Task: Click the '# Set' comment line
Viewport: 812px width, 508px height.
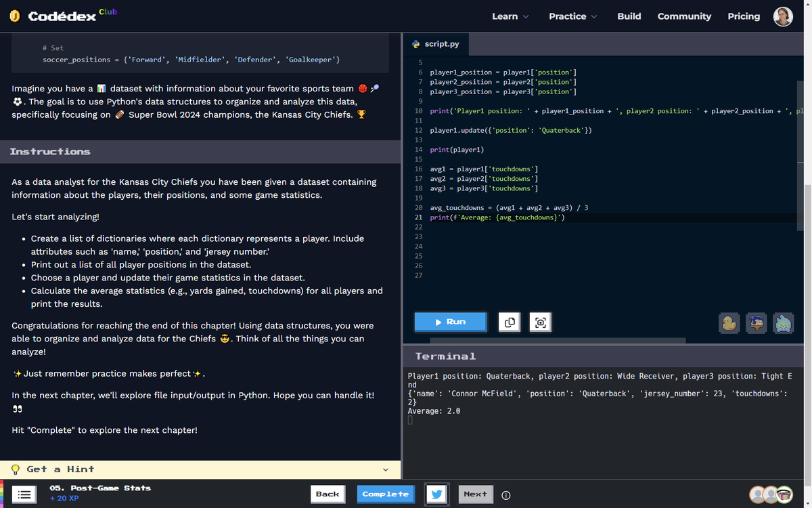Action: coord(53,48)
